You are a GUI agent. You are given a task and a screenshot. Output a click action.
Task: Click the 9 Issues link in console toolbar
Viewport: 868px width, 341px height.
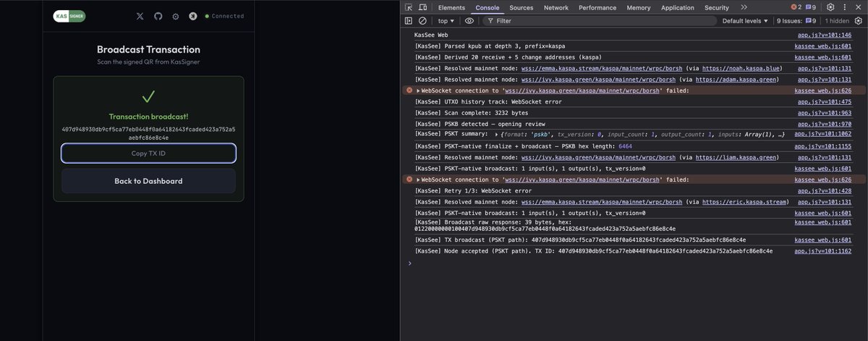[796, 21]
